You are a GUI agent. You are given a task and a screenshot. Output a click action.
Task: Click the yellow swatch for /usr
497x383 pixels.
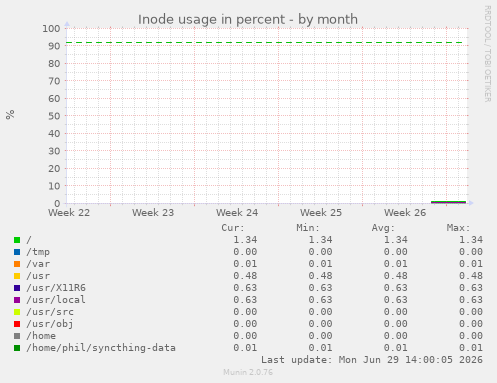17,276
